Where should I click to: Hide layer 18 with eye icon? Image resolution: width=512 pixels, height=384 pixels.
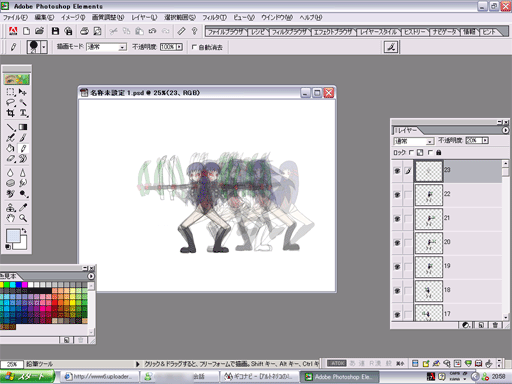[397, 291]
